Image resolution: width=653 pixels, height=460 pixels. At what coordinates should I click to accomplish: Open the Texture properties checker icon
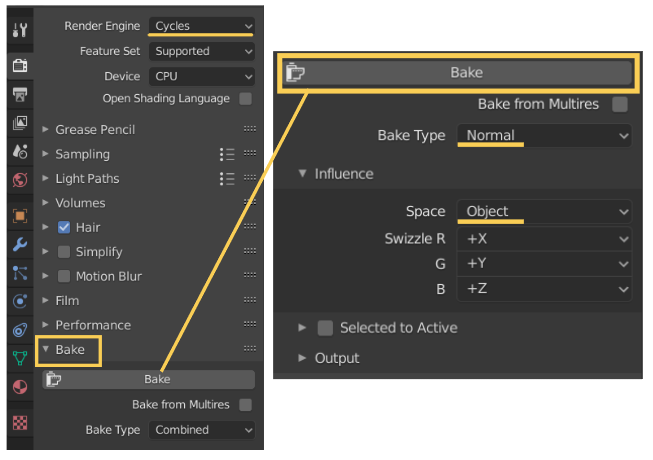coord(20,423)
